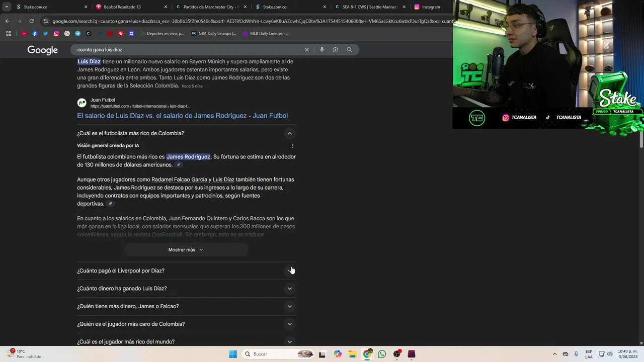
Task: Open the Windows Start menu
Action: (233, 354)
